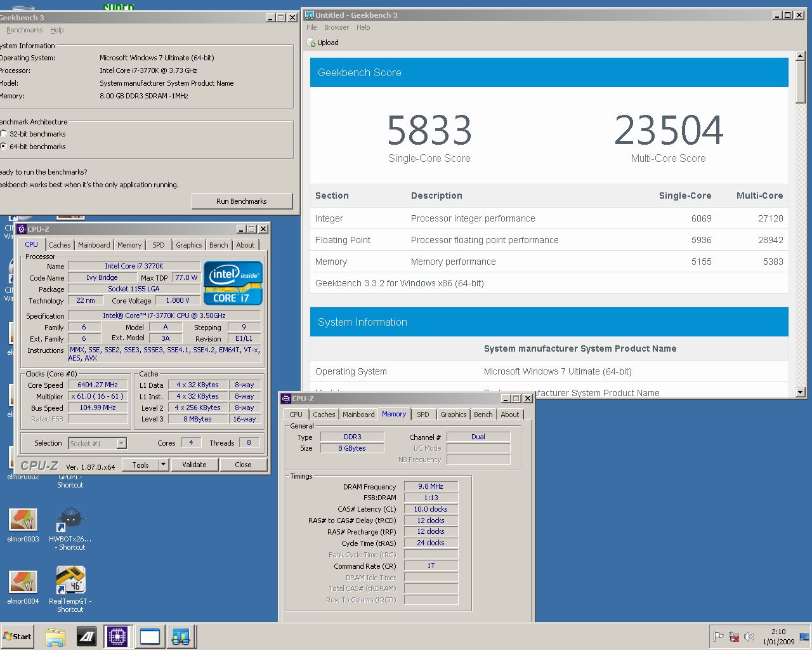This screenshot has width=812, height=650.
Task: Select 64-bit benchmarks radio button
Action: click(3, 146)
